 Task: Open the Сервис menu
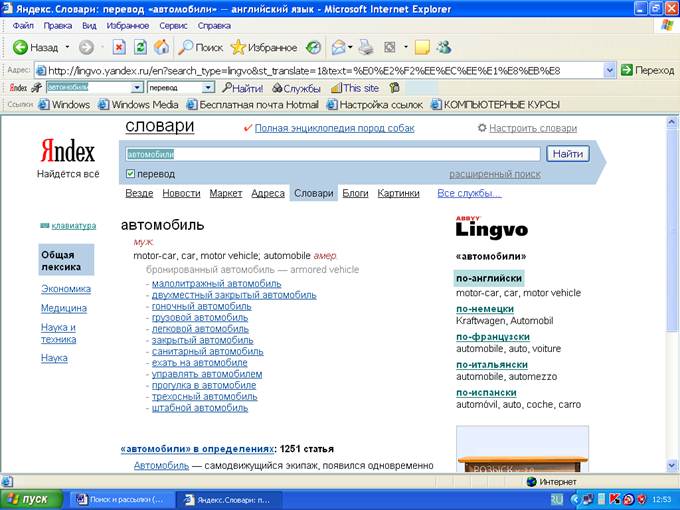coord(173,26)
